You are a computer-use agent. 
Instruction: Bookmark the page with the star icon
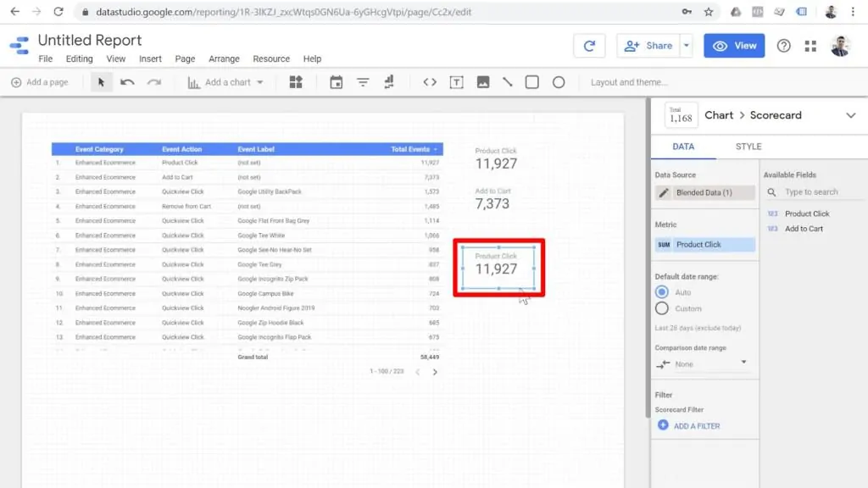707,14
